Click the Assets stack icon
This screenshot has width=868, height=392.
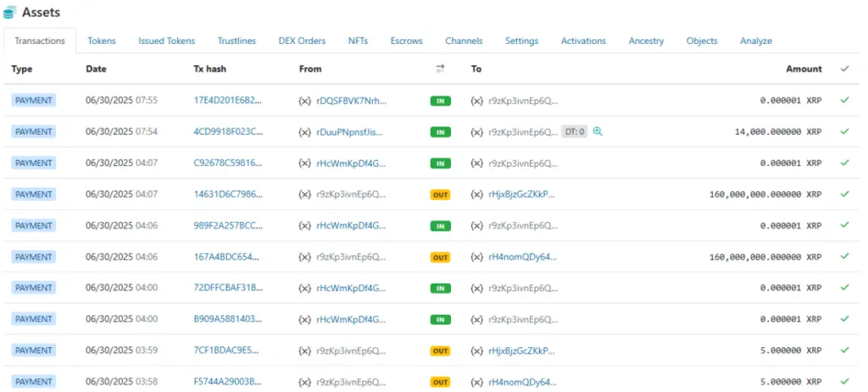point(9,12)
